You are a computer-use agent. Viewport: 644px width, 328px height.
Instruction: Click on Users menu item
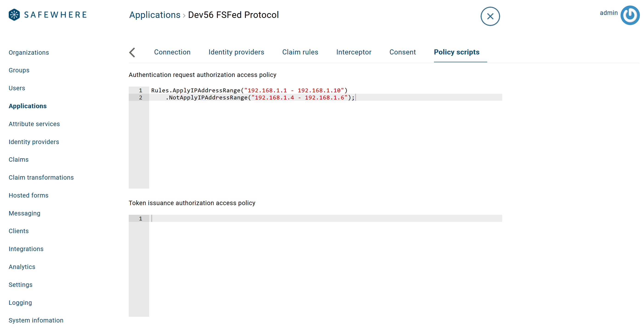pos(17,88)
